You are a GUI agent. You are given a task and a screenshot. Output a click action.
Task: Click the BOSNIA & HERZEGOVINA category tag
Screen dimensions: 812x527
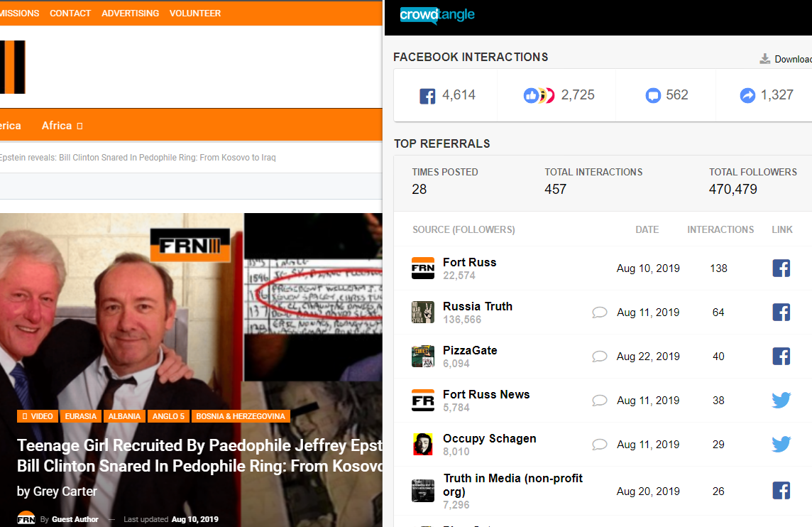click(241, 416)
